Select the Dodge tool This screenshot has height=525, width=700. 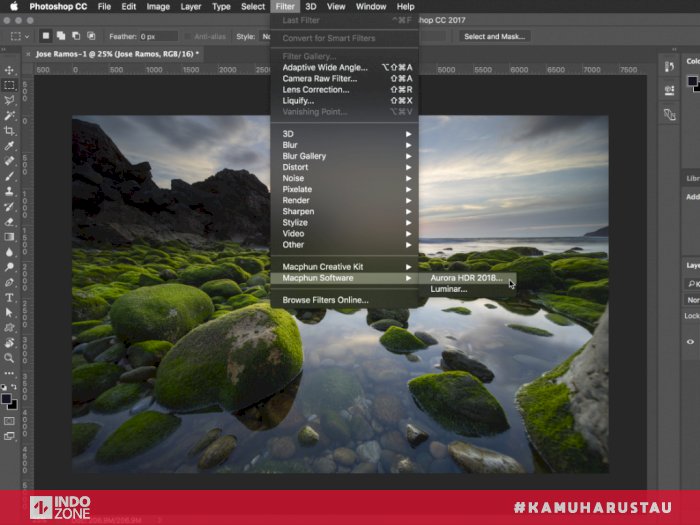pyautogui.click(x=9, y=267)
